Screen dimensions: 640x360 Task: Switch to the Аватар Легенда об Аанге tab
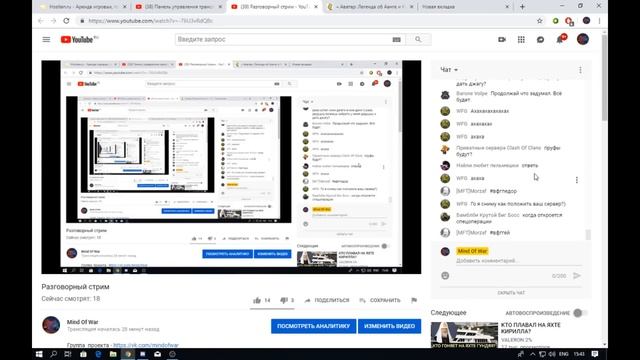[x=370, y=7]
